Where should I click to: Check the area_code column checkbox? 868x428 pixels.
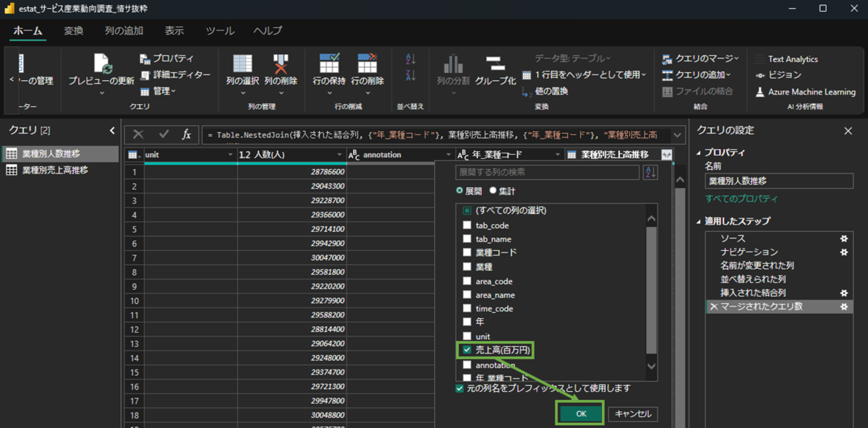coord(467,281)
